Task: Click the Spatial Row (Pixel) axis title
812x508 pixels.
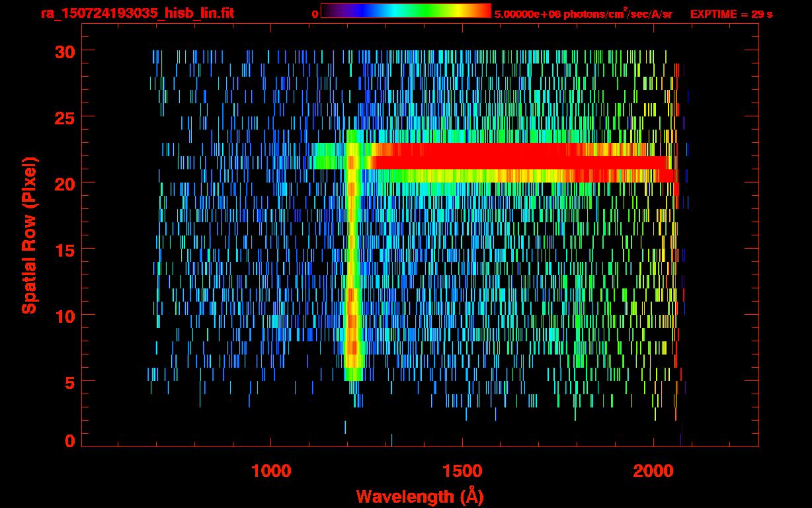Action: click(x=29, y=235)
